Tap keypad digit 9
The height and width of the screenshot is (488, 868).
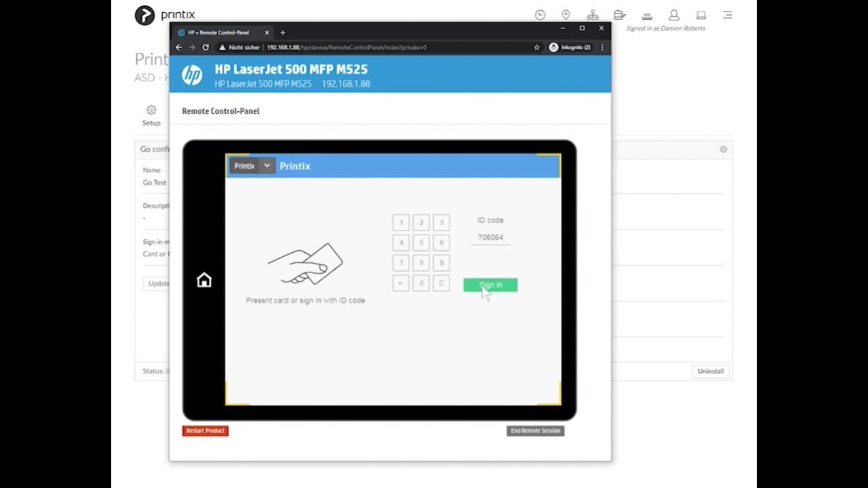coord(441,263)
